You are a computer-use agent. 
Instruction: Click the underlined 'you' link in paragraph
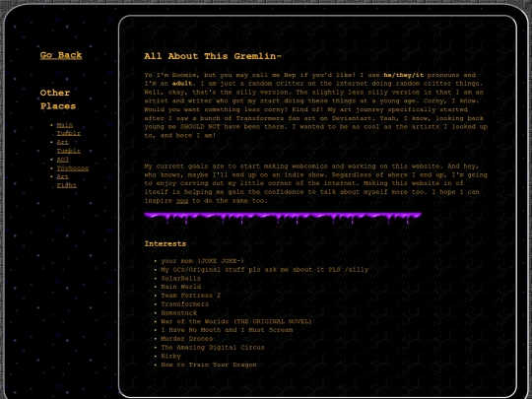pyautogui.click(x=182, y=201)
